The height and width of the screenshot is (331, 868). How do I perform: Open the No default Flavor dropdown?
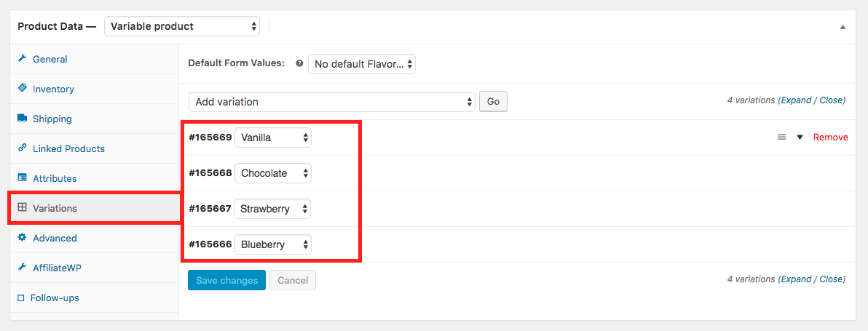(x=361, y=64)
